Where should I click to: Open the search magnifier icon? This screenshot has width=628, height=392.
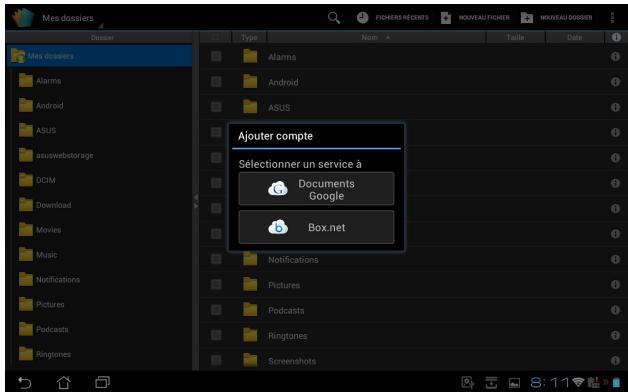334,18
